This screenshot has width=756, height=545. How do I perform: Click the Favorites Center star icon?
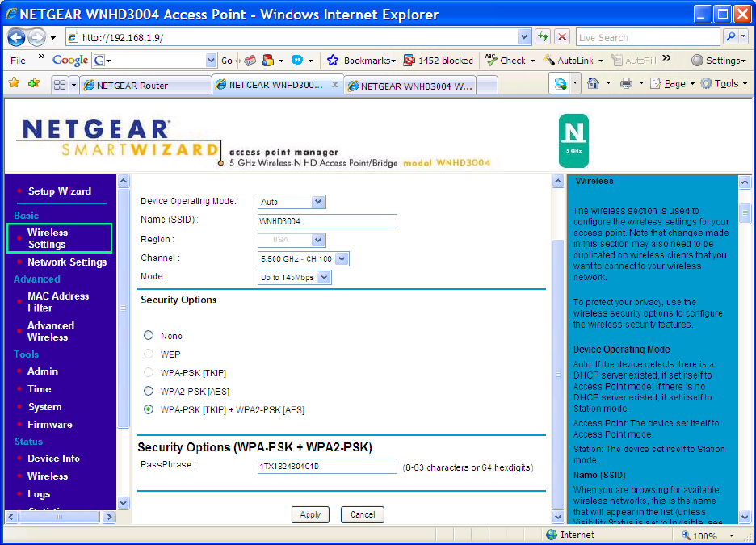(14, 83)
